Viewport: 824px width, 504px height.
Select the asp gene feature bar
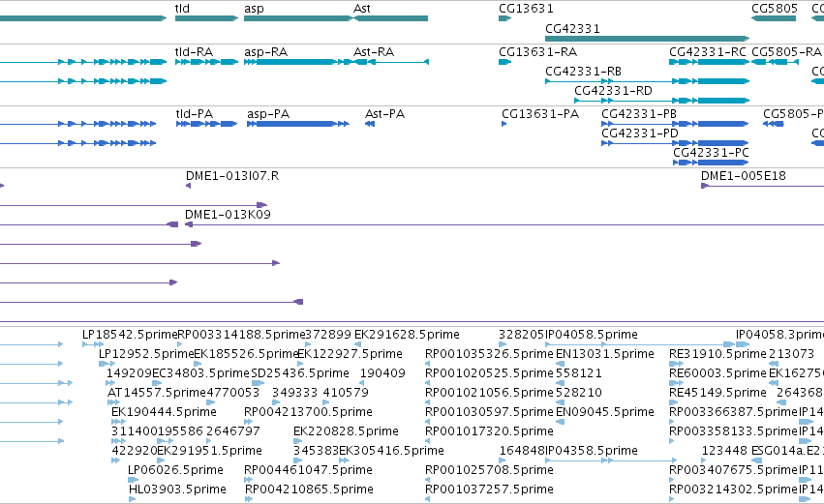(x=298, y=18)
